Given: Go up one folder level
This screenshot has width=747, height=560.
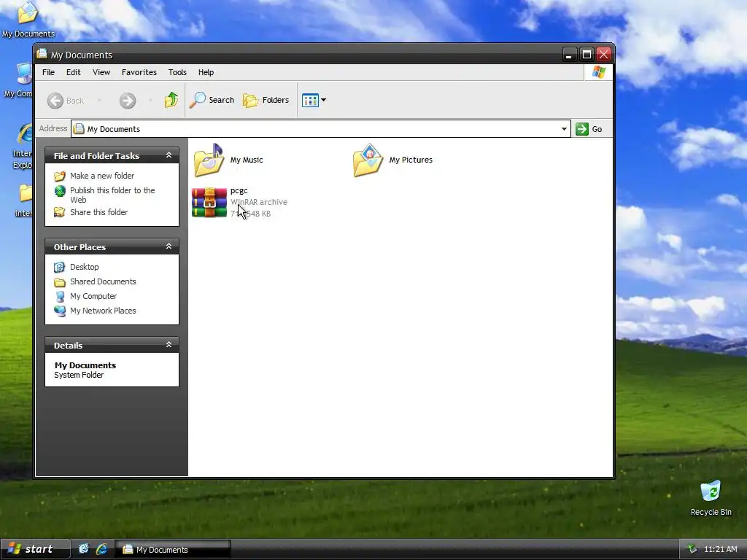Looking at the screenshot, I should [171, 100].
